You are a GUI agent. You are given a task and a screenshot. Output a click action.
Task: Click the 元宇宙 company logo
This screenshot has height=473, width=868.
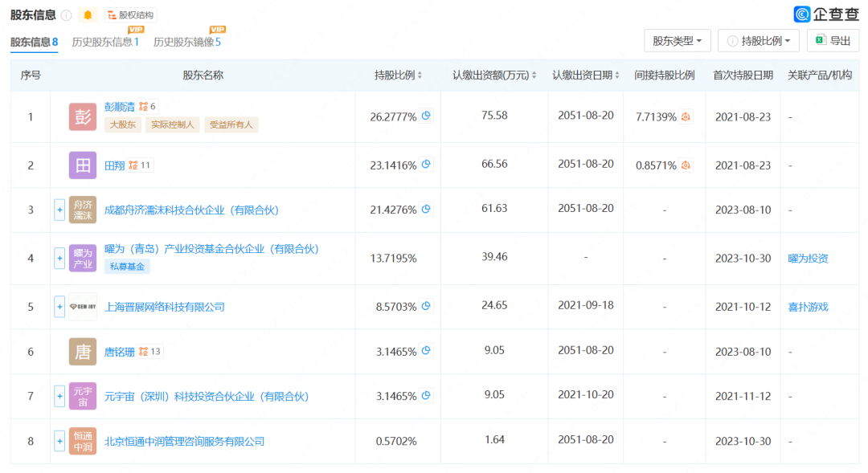83,396
